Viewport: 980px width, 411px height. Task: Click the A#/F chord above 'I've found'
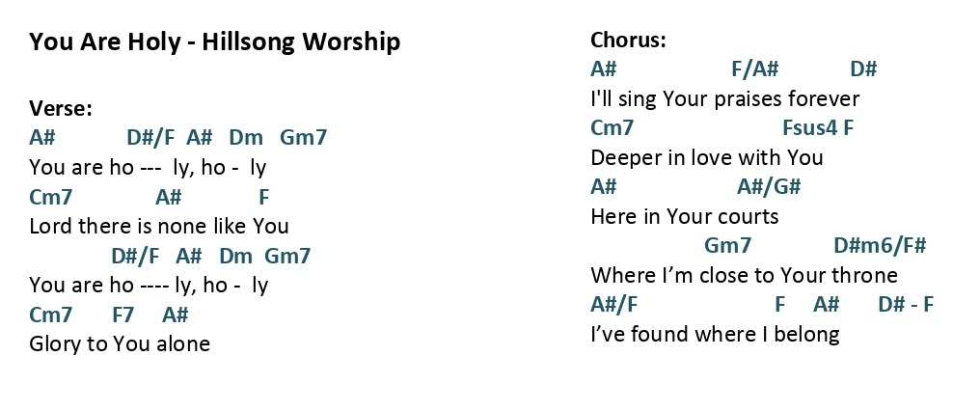[613, 305]
